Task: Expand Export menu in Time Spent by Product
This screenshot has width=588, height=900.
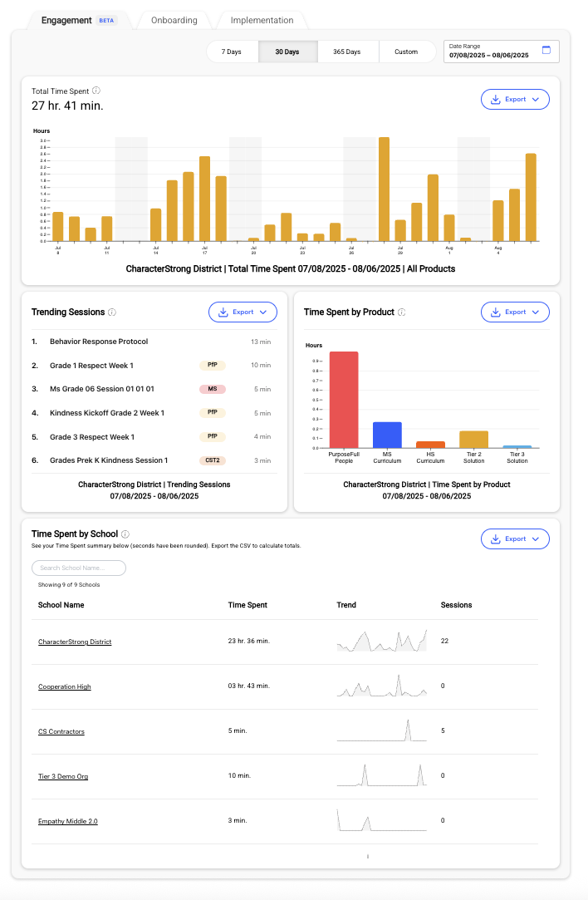Action: pos(515,312)
